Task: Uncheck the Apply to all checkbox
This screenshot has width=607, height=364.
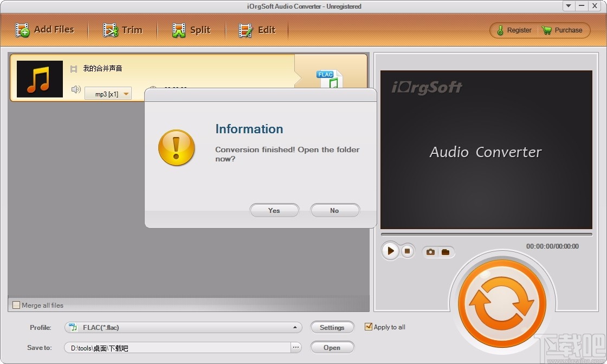Action: (x=369, y=327)
